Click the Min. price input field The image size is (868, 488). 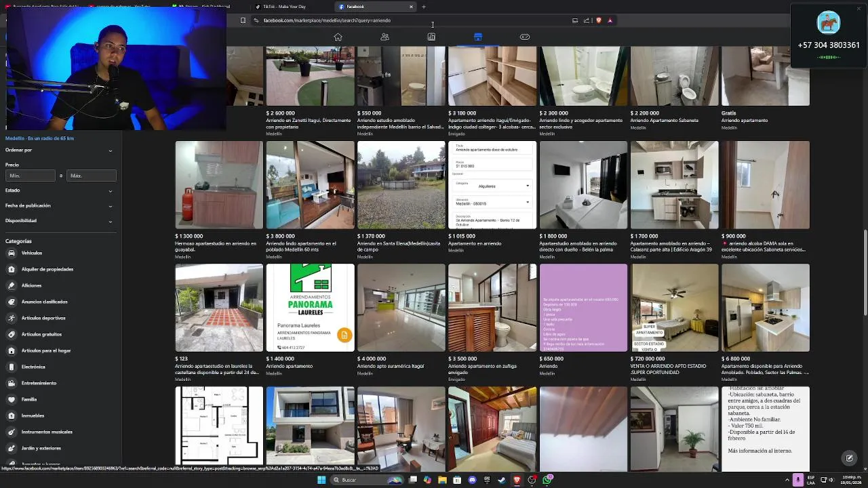(x=31, y=176)
